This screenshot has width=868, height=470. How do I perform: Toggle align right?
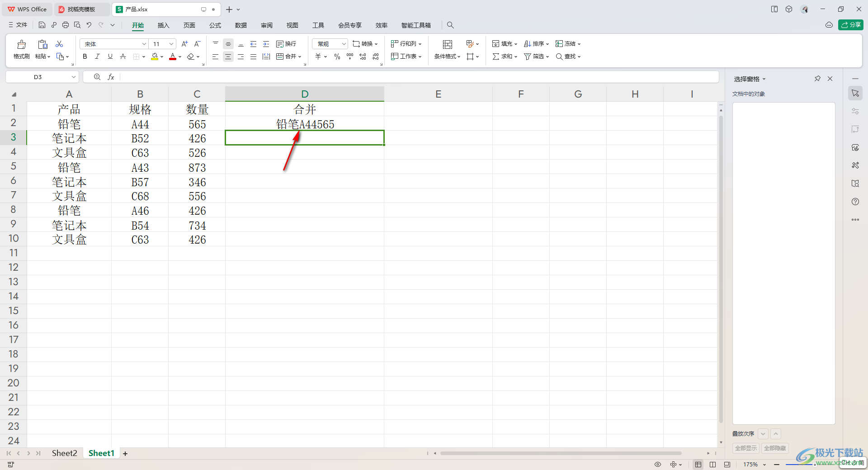coord(241,56)
